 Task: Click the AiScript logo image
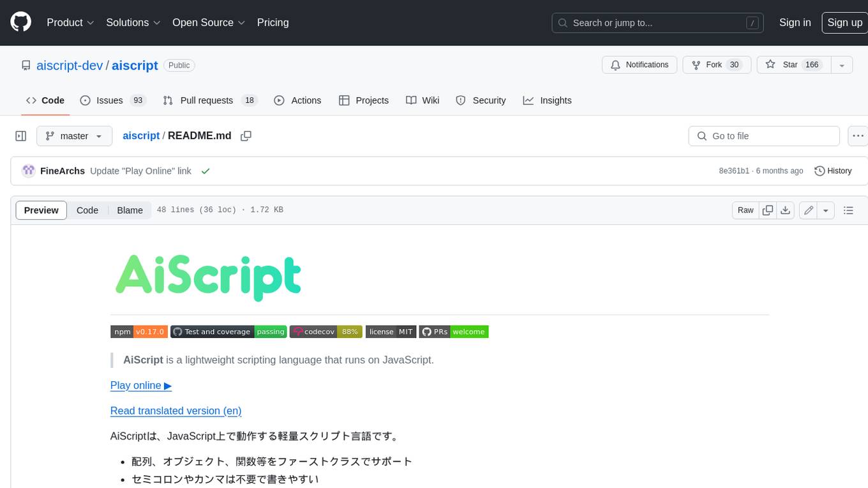(208, 277)
